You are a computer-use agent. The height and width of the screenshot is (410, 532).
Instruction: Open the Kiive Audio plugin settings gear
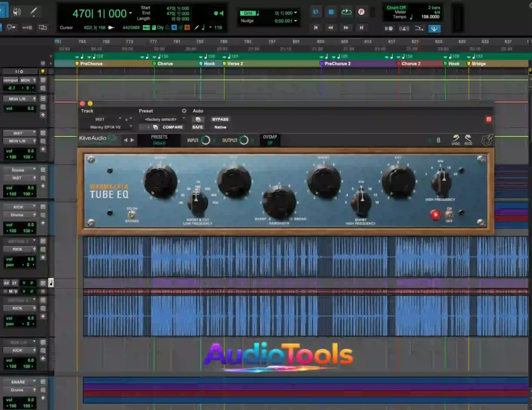487,140
